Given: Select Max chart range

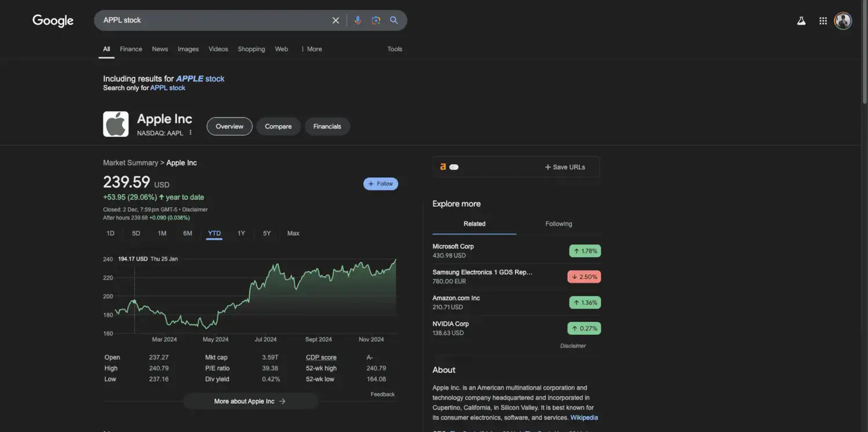Looking at the screenshot, I should coord(293,233).
